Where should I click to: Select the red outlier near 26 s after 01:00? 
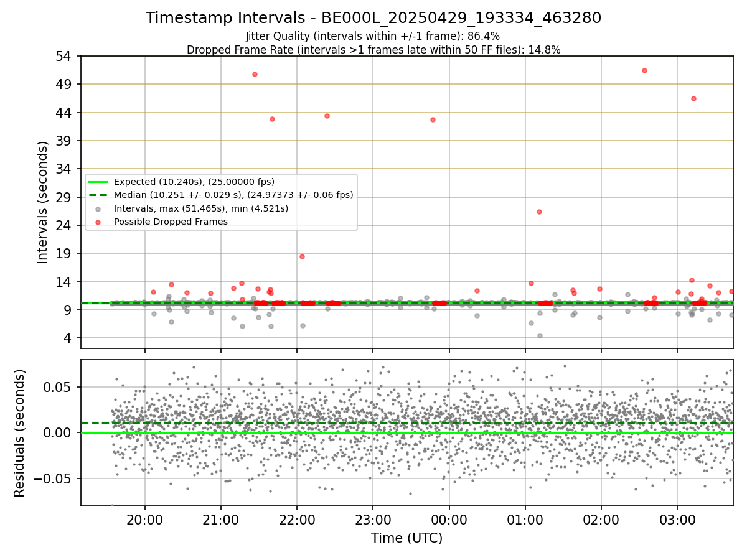539,212
